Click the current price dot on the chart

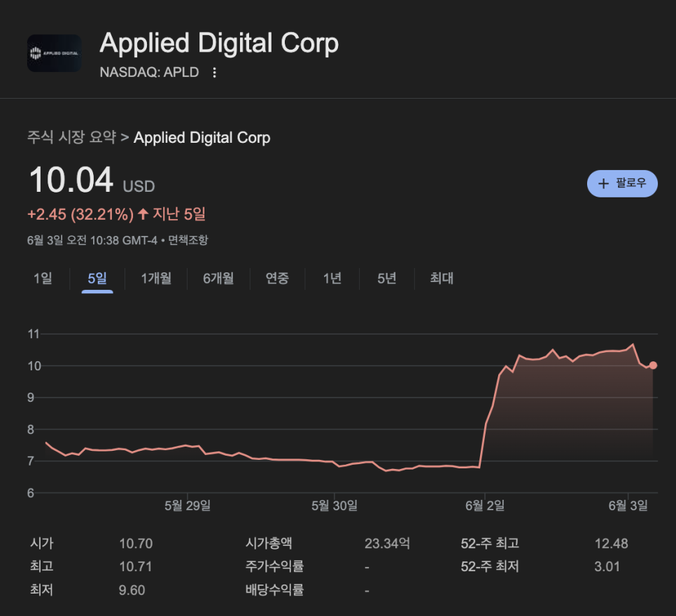tap(653, 365)
